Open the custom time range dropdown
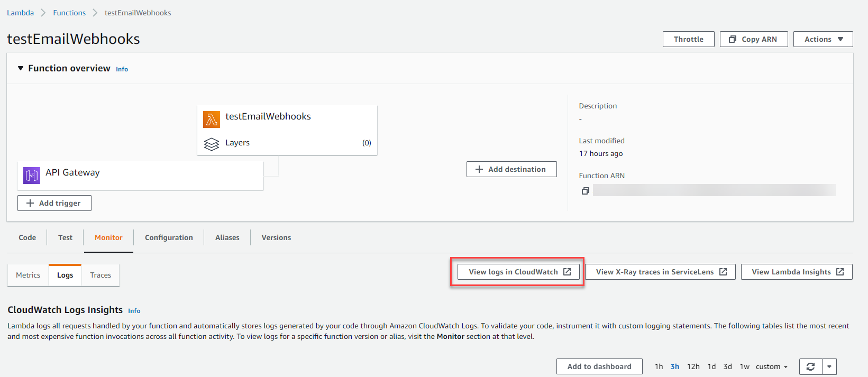 point(771,366)
